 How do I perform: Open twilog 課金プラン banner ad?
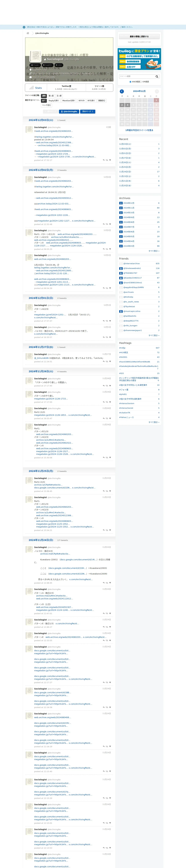click(139, 59)
